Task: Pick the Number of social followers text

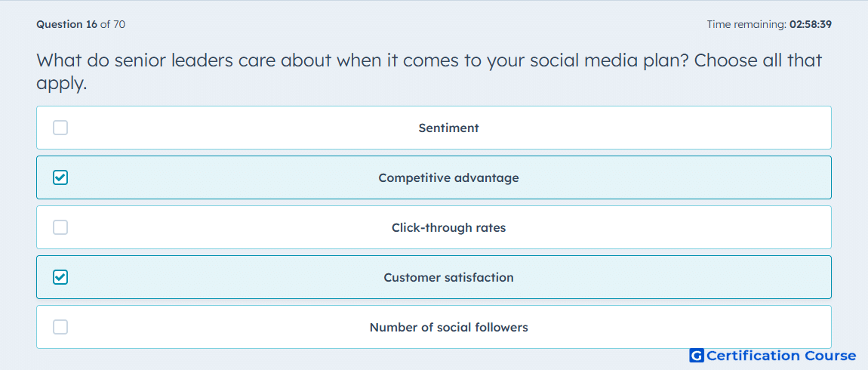Action: [x=448, y=328]
